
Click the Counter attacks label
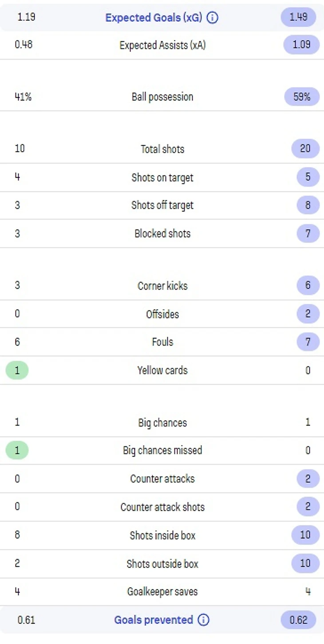(162, 479)
